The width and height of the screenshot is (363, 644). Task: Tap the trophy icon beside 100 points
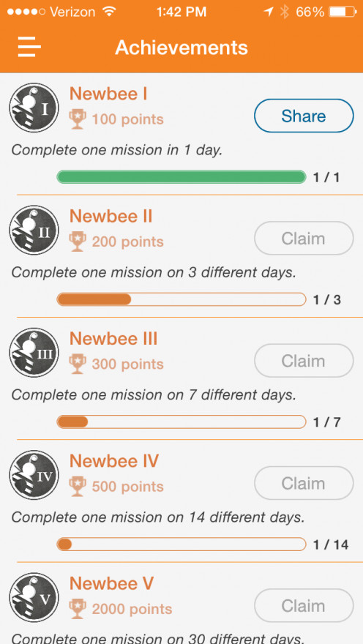click(x=78, y=119)
